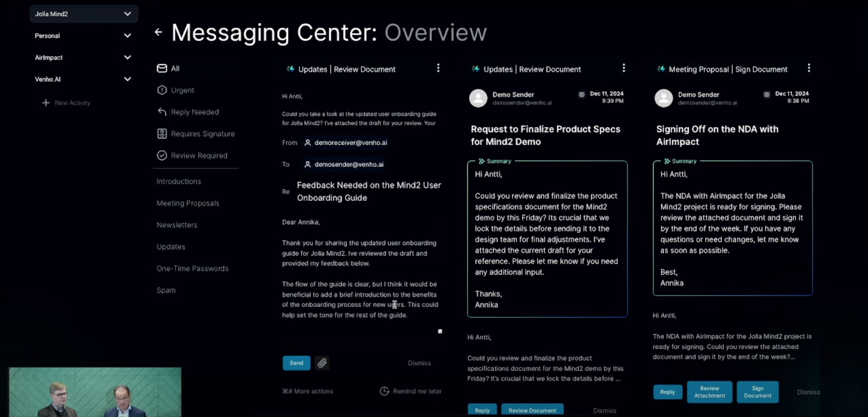Click the New Activity label
Image resolution: width=868 pixels, height=417 pixels.
coord(72,103)
